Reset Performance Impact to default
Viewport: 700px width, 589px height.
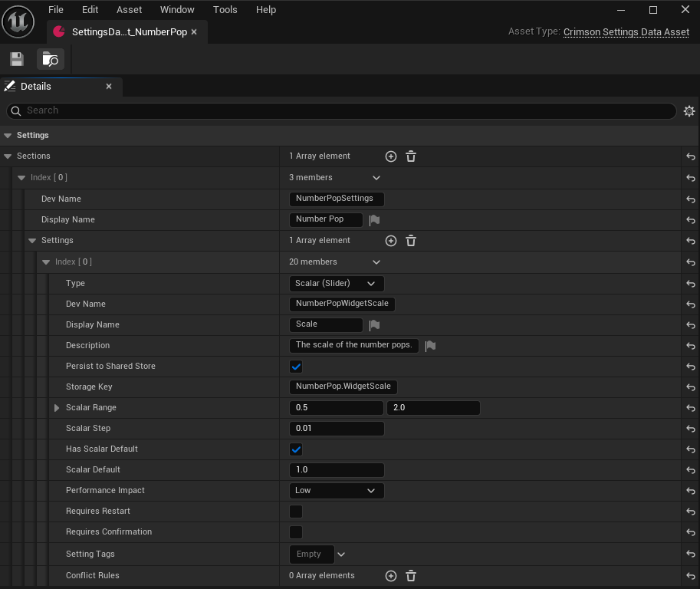click(x=691, y=491)
